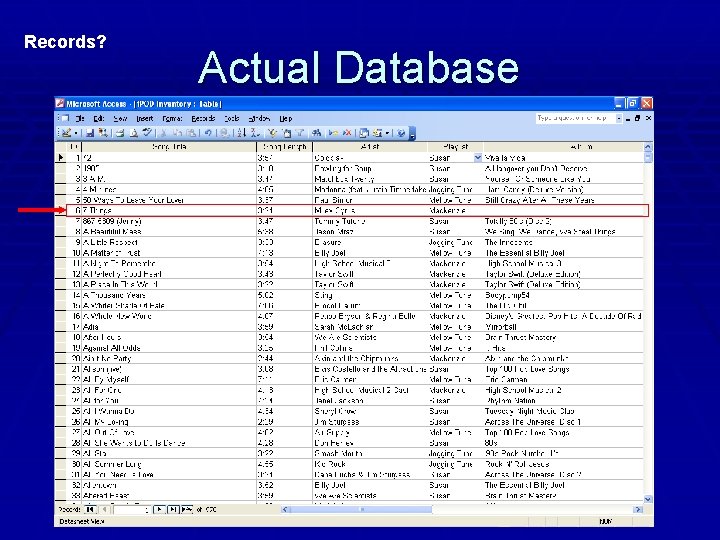The width and height of the screenshot is (720, 540).
Task: Click the Delete Record toolbar icon
Action: pyautogui.click(x=347, y=133)
